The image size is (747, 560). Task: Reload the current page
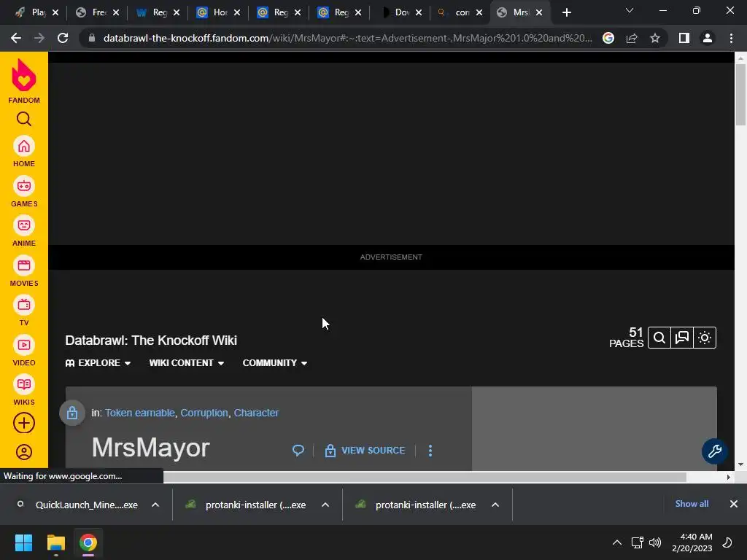[x=63, y=38]
